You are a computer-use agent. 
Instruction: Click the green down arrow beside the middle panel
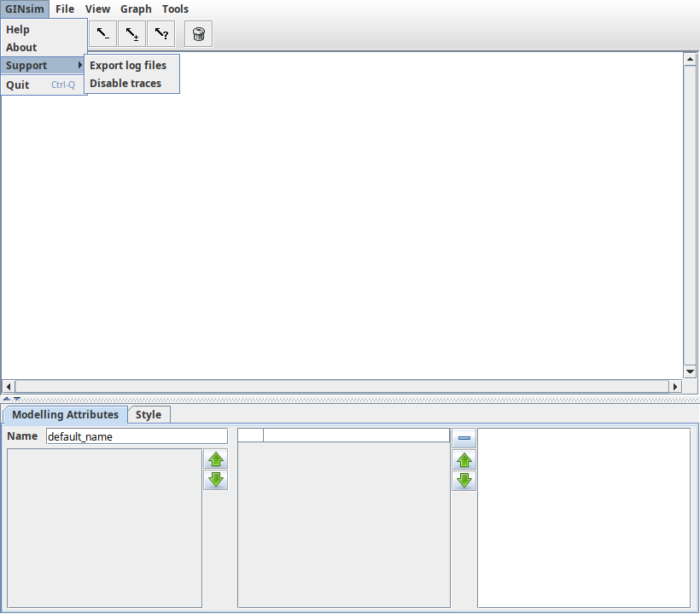pyautogui.click(x=464, y=481)
